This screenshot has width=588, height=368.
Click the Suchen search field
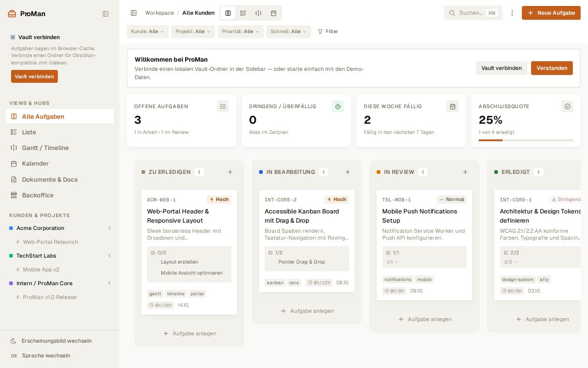(473, 13)
